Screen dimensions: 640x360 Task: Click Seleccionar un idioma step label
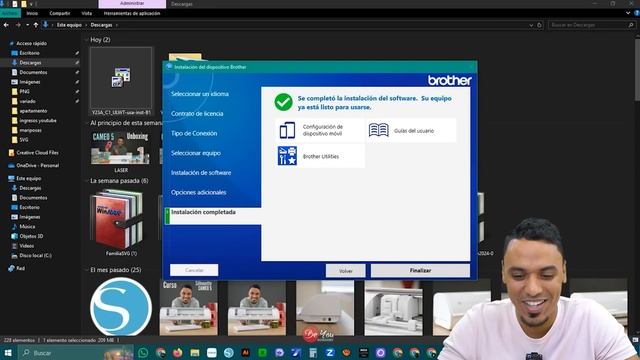click(x=200, y=94)
